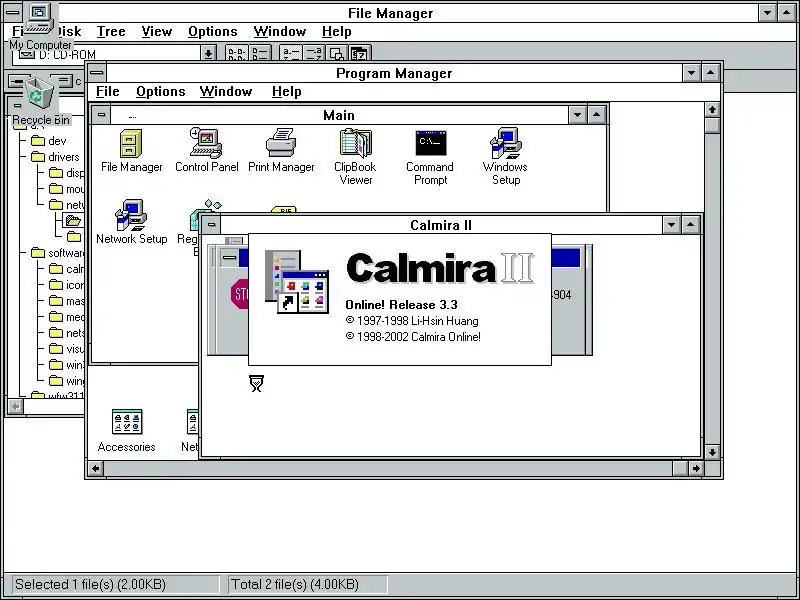This screenshot has height=600, width=800.
Task: Minimize the Program Manager window
Action: (x=691, y=73)
